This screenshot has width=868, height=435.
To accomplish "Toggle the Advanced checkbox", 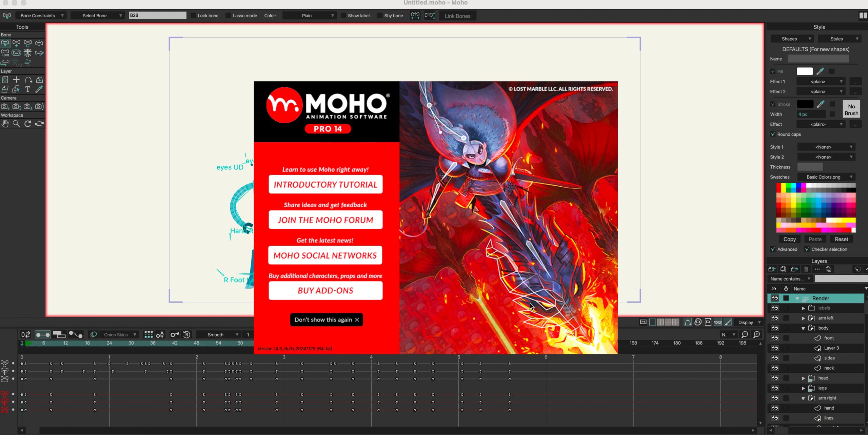I will pos(773,249).
